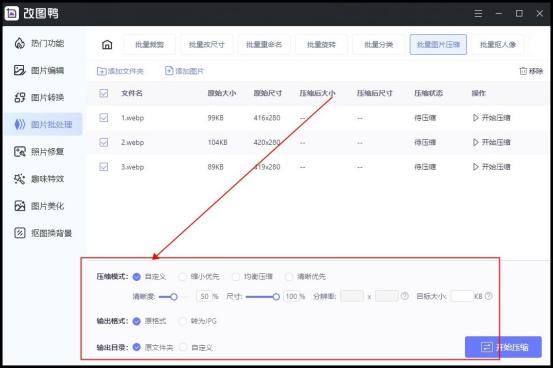Click the 89KB original size cell

coord(216,167)
